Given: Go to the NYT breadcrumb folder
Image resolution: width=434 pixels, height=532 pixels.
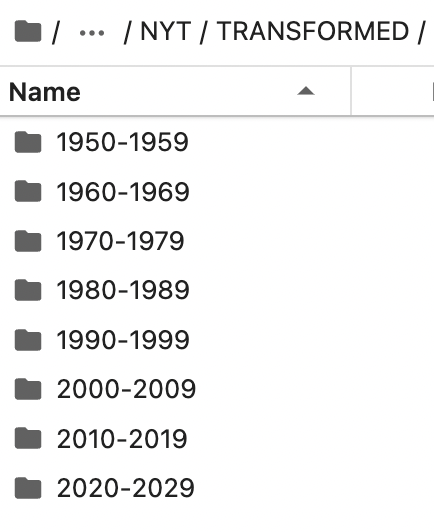Looking at the screenshot, I should tap(165, 31).
